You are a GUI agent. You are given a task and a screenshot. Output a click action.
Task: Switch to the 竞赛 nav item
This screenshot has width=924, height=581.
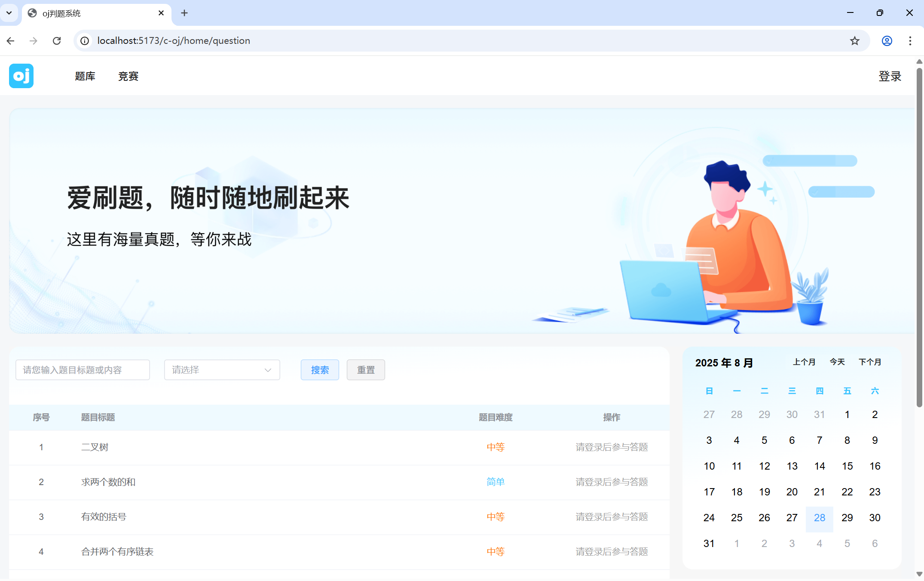[x=128, y=76]
